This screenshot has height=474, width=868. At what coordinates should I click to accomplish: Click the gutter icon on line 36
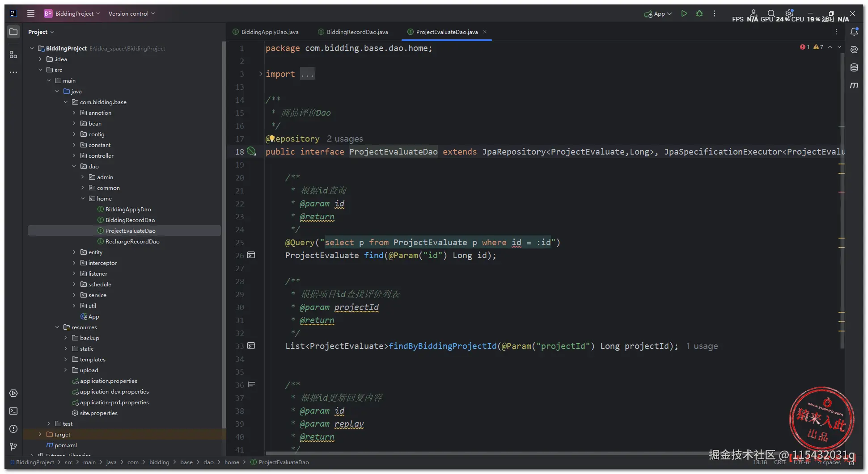click(251, 384)
